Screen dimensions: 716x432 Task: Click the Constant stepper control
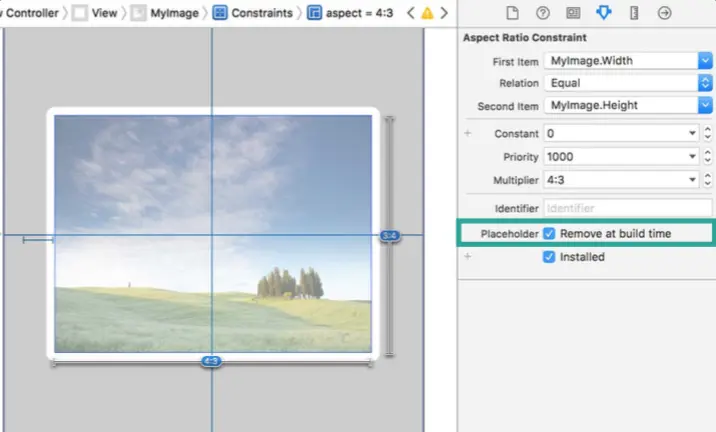707,133
